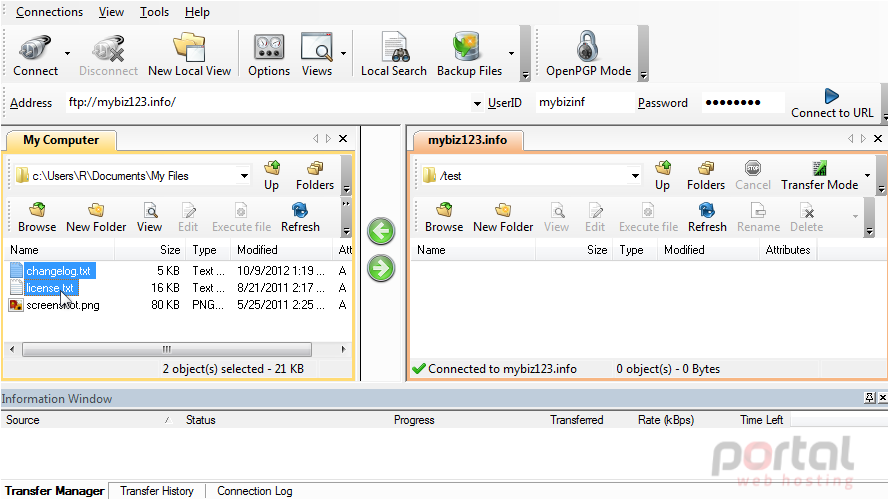Refresh the My Computer file list
The height and width of the screenshot is (500, 889).
(300, 218)
